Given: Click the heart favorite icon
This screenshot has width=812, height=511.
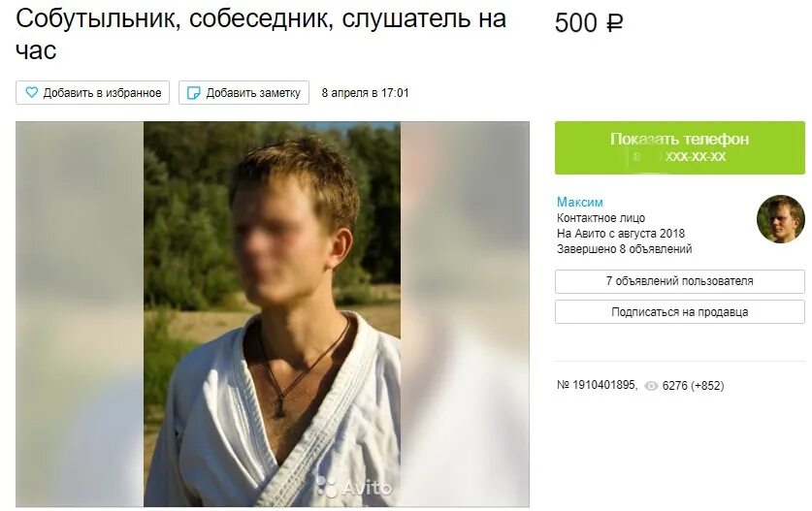Looking at the screenshot, I should [x=32, y=93].
